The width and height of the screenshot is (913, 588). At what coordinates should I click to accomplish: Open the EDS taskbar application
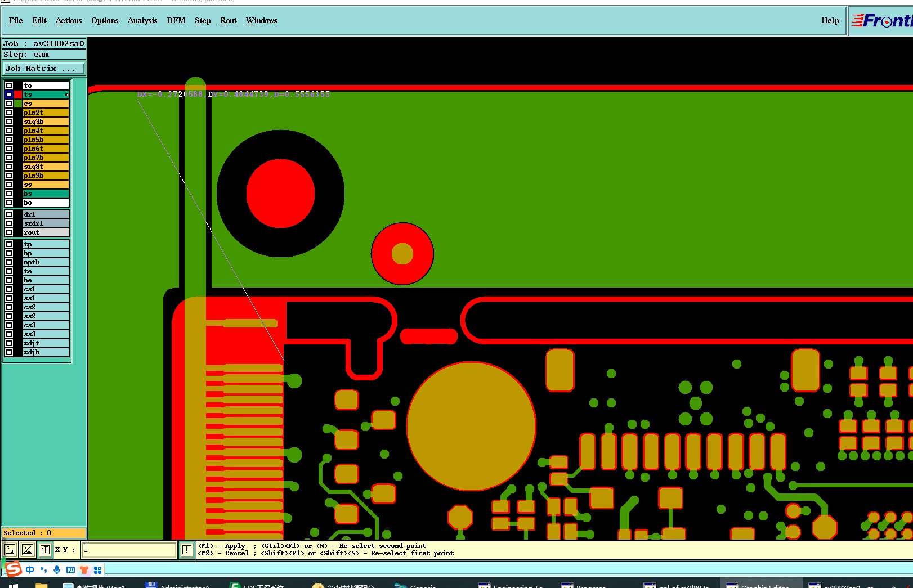tap(257, 585)
